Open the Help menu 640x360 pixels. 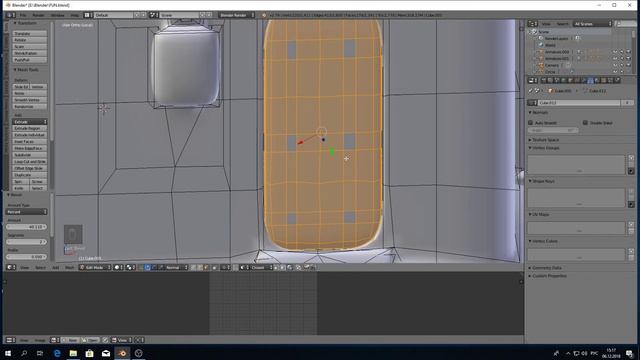coord(75,15)
